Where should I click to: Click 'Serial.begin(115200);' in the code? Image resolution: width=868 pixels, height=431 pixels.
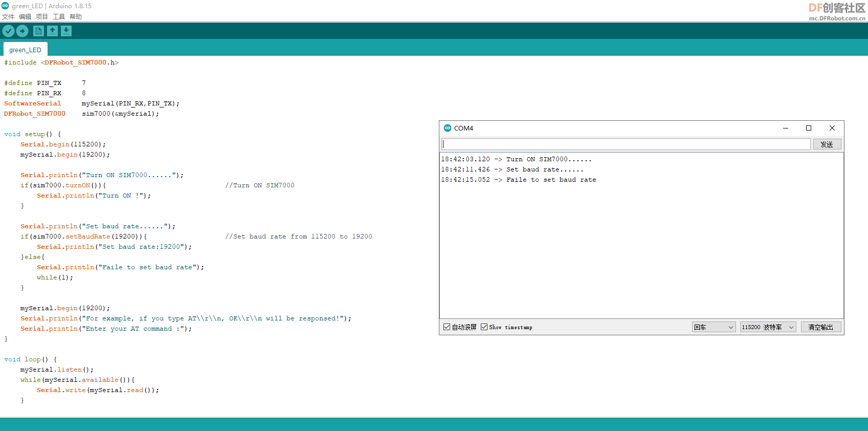click(x=63, y=144)
